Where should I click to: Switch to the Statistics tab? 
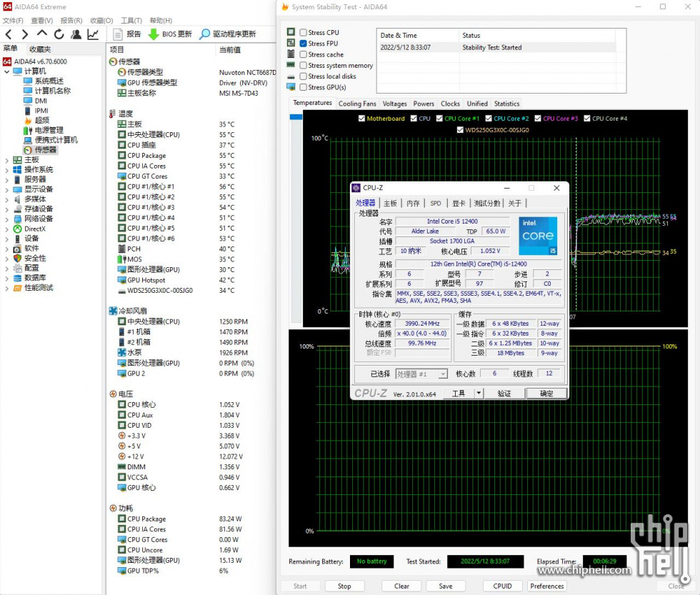pyautogui.click(x=506, y=104)
